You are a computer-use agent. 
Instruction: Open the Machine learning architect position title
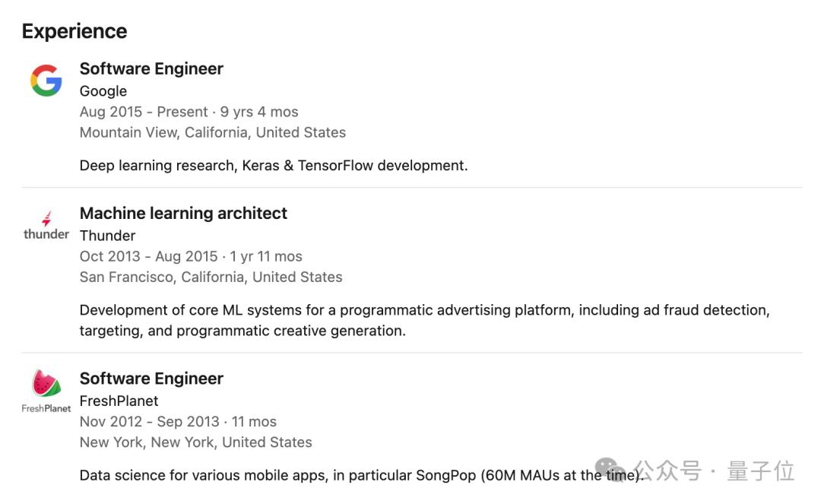(183, 214)
